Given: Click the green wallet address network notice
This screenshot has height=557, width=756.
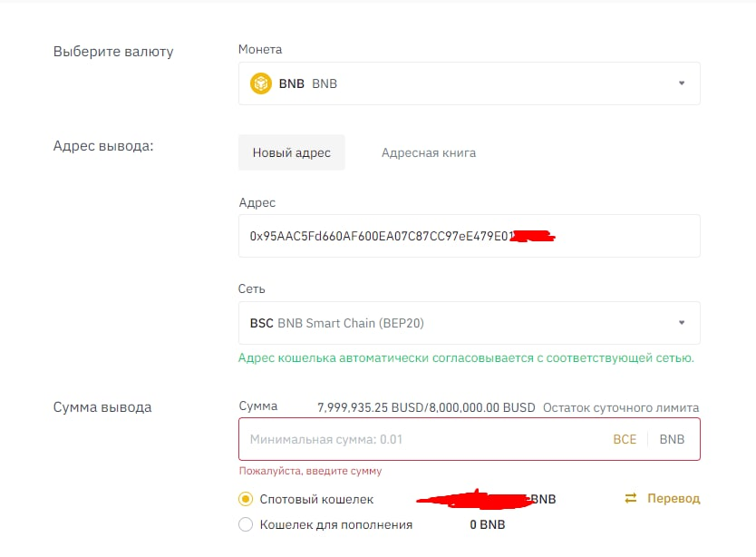Looking at the screenshot, I should [x=466, y=358].
